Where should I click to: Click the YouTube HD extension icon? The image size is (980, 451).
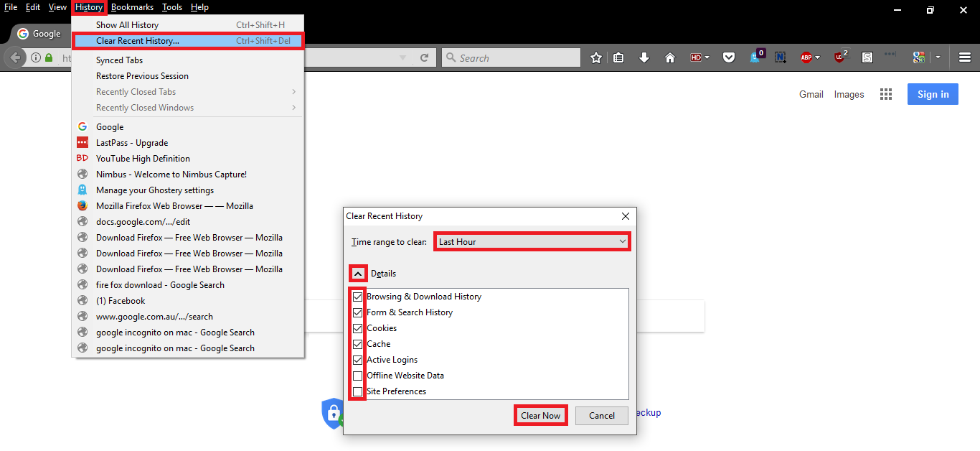tap(695, 57)
